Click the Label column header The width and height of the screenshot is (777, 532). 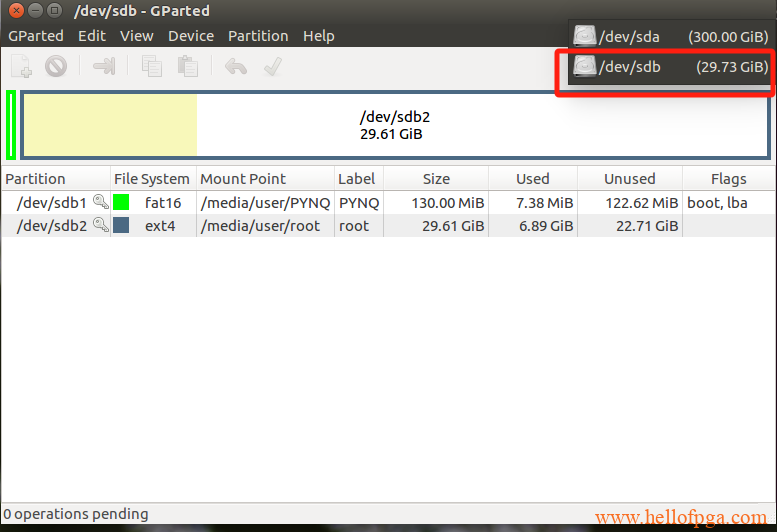point(359,178)
